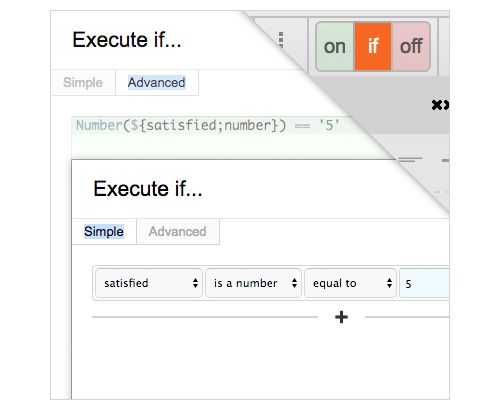Open the satisfied variable dropdown

tap(149, 283)
